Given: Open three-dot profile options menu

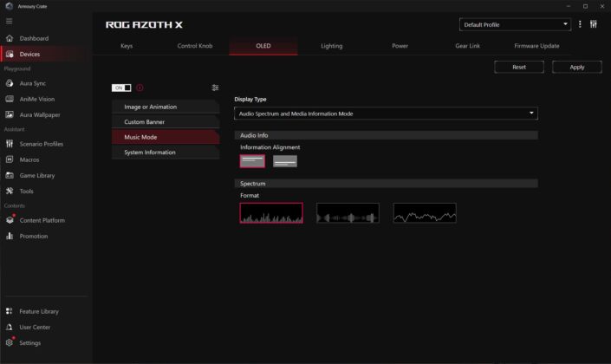Looking at the screenshot, I should 580,24.
